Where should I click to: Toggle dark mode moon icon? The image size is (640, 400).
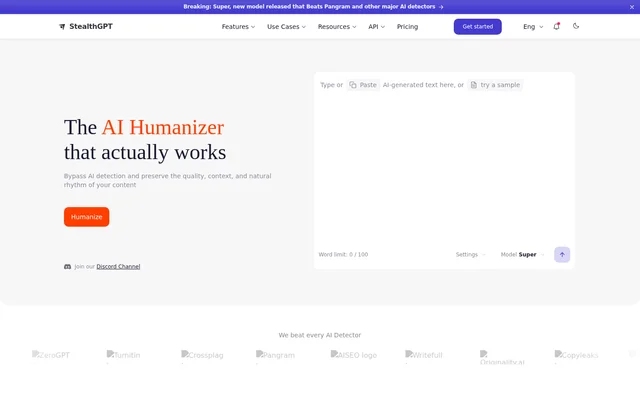click(x=576, y=26)
